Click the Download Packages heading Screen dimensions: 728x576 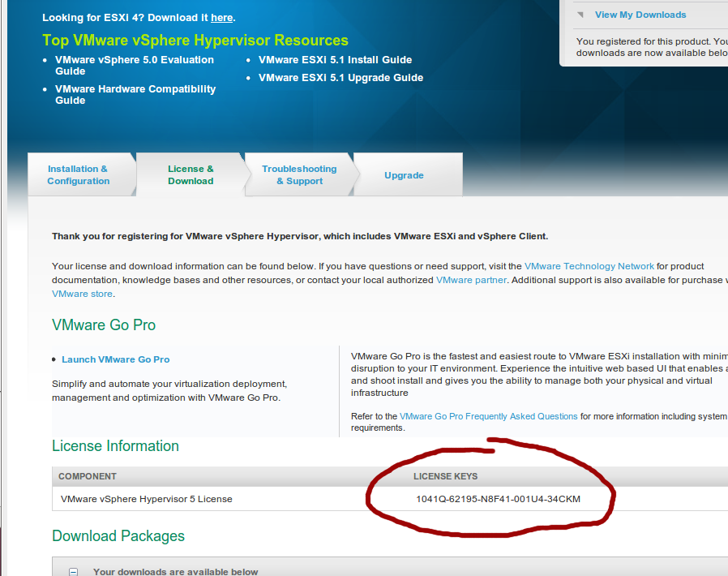[x=118, y=536]
